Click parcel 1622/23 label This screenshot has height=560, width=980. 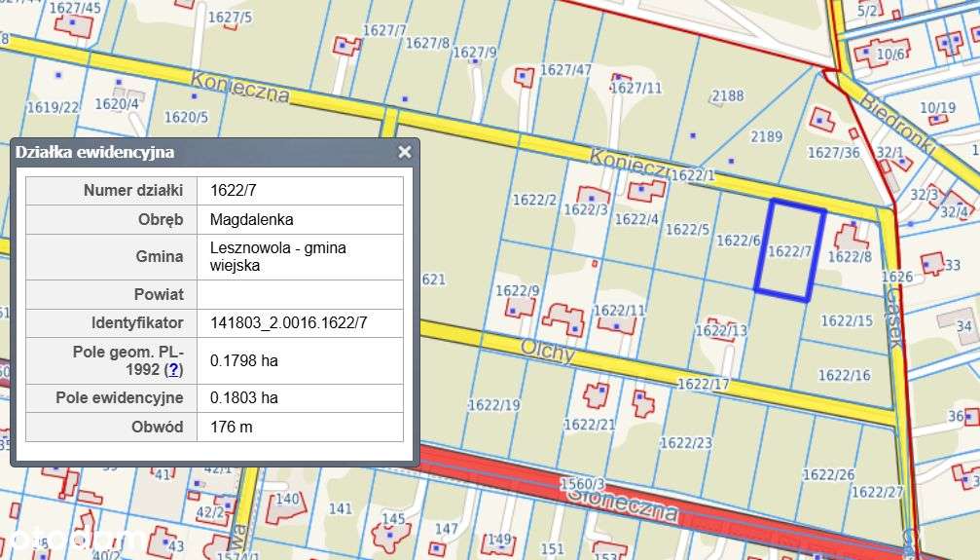[x=686, y=443]
